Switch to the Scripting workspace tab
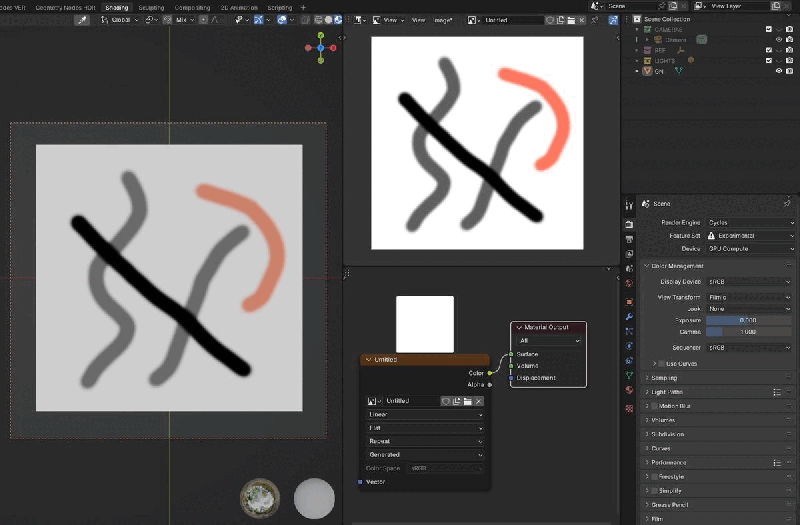This screenshot has width=800, height=525. click(x=280, y=7)
